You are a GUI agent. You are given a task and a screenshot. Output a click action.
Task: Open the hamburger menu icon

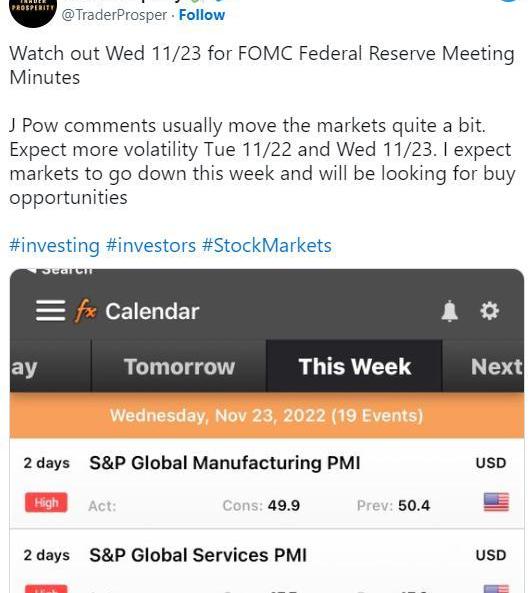coord(50,311)
